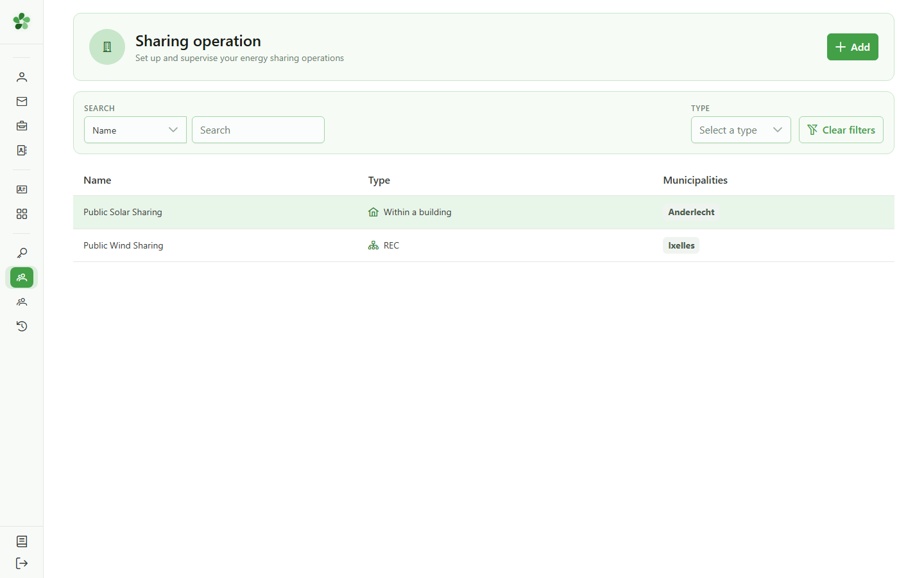
Task: Click the Ixelles municipality tag
Action: pyautogui.click(x=681, y=245)
